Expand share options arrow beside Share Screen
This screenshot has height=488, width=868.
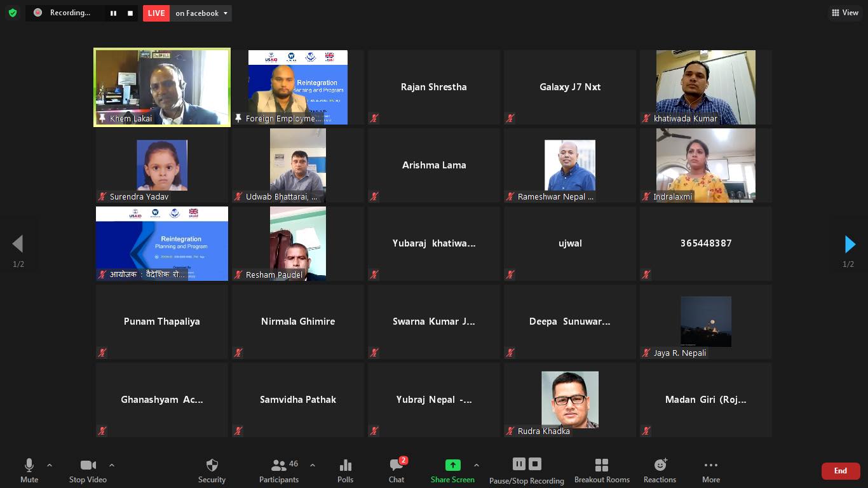tap(477, 465)
